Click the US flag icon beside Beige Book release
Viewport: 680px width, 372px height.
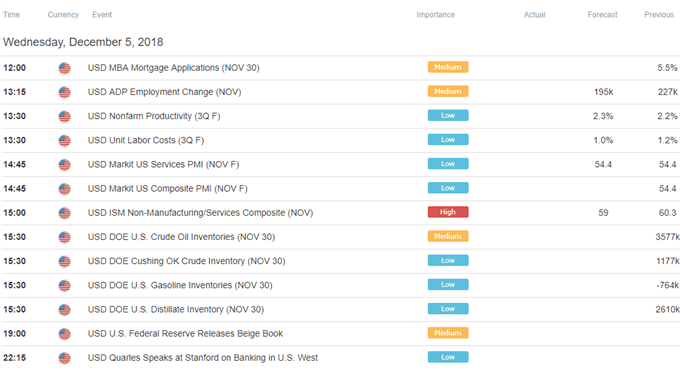click(x=65, y=334)
